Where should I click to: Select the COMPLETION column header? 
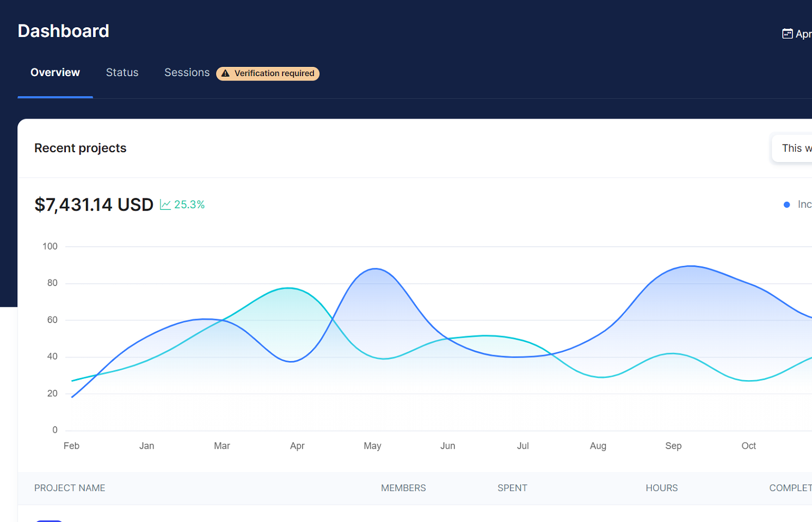pyautogui.click(x=790, y=488)
